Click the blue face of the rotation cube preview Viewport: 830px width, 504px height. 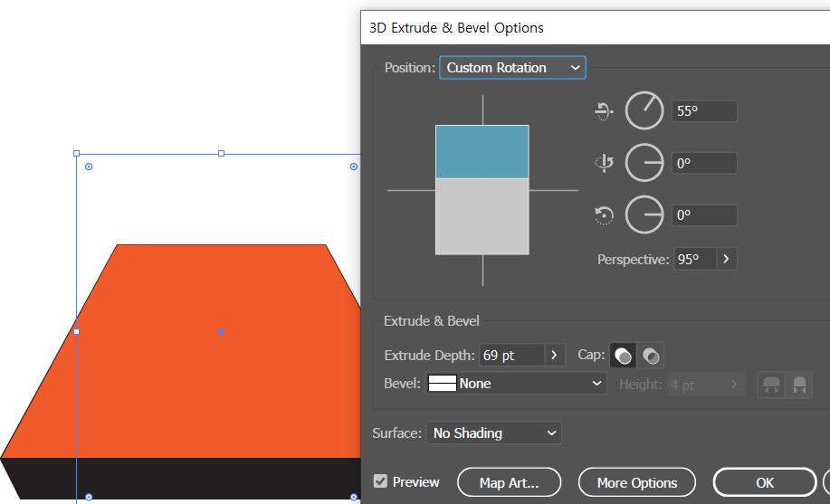[x=482, y=152]
